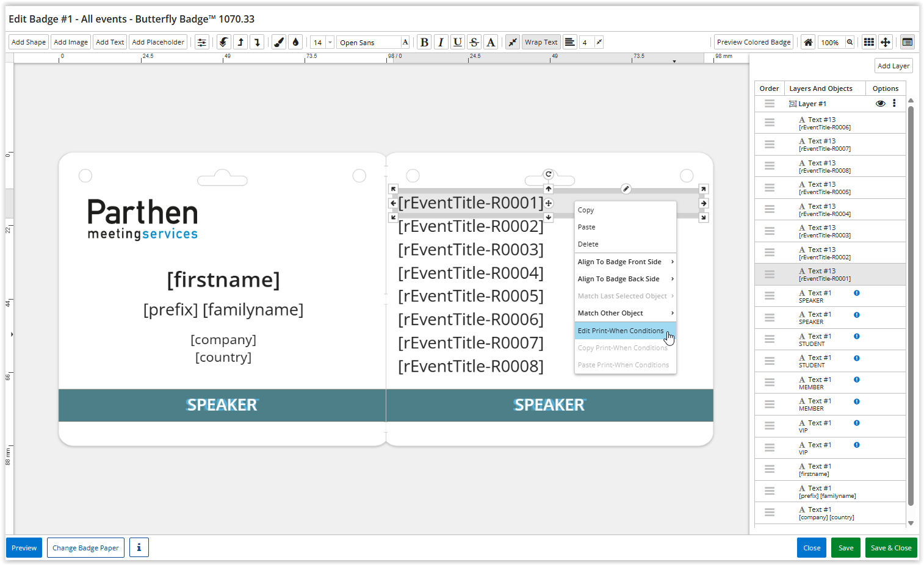Click the info icon beside Change Badge Paper

click(x=139, y=548)
